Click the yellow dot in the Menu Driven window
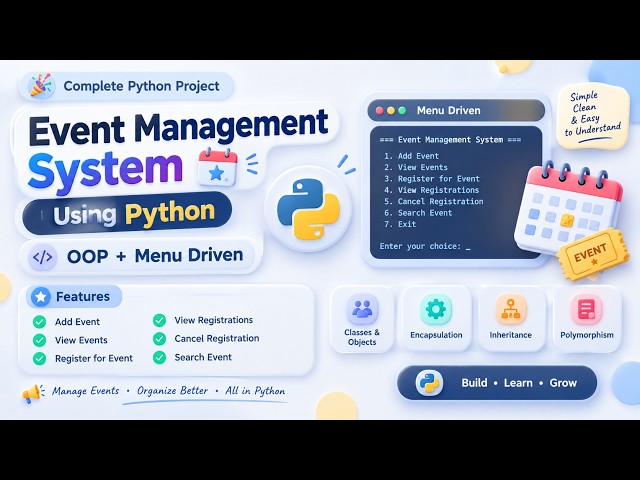Image resolution: width=640 pixels, height=480 pixels. (x=391, y=111)
